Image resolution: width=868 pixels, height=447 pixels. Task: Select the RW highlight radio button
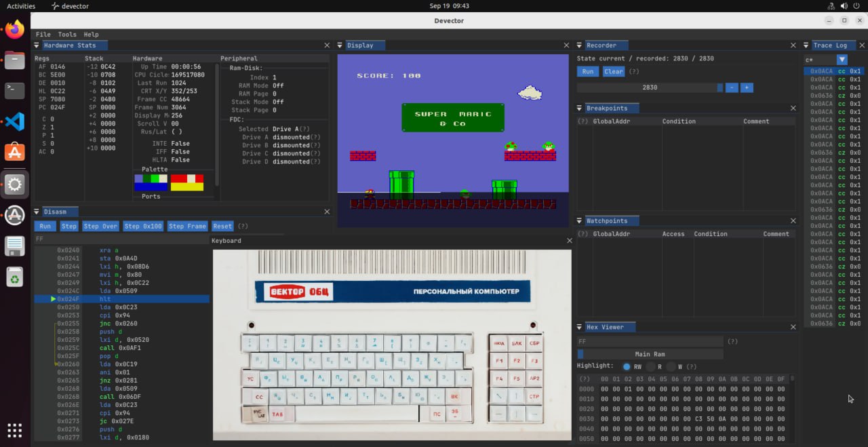pyautogui.click(x=627, y=366)
